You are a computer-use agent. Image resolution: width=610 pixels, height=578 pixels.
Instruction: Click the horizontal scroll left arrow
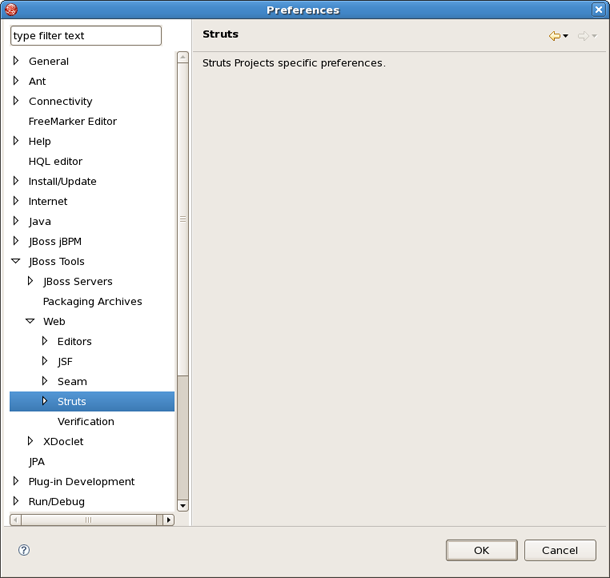point(16,520)
